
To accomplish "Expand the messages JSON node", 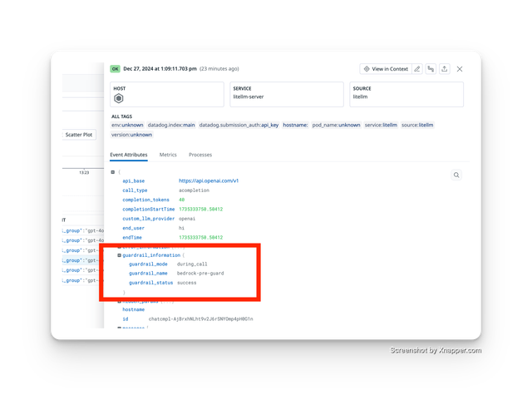I will coord(120,328).
